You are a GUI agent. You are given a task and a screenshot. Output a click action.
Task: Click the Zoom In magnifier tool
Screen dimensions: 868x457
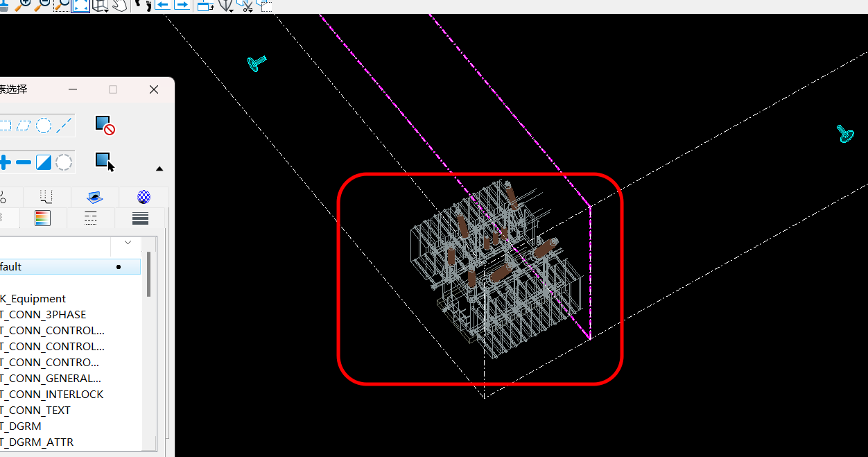(x=24, y=5)
